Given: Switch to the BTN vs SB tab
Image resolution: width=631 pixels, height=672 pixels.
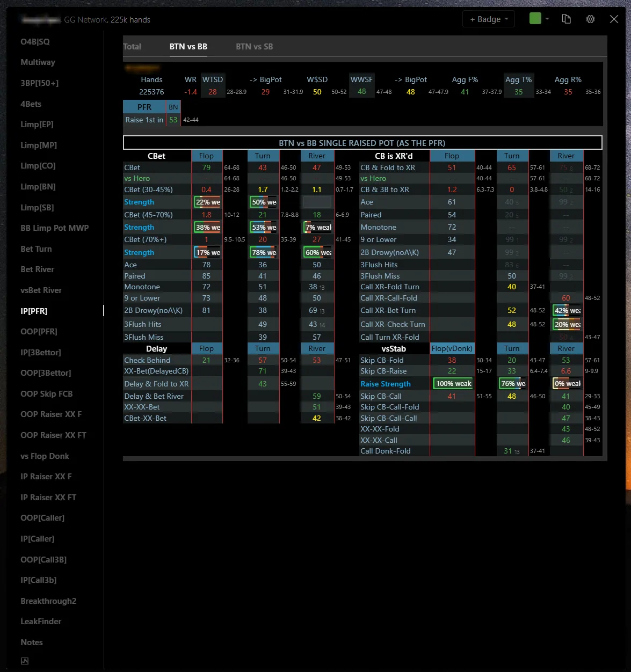Looking at the screenshot, I should click(x=254, y=47).
